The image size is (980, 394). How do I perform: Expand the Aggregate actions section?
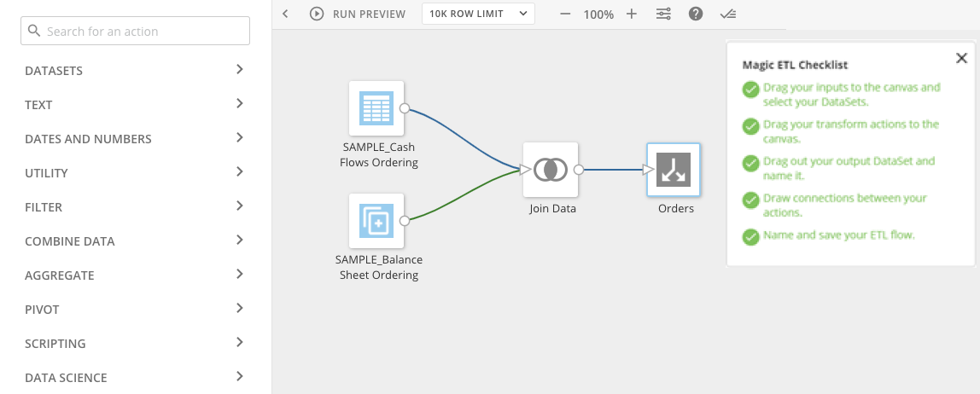click(135, 275)
